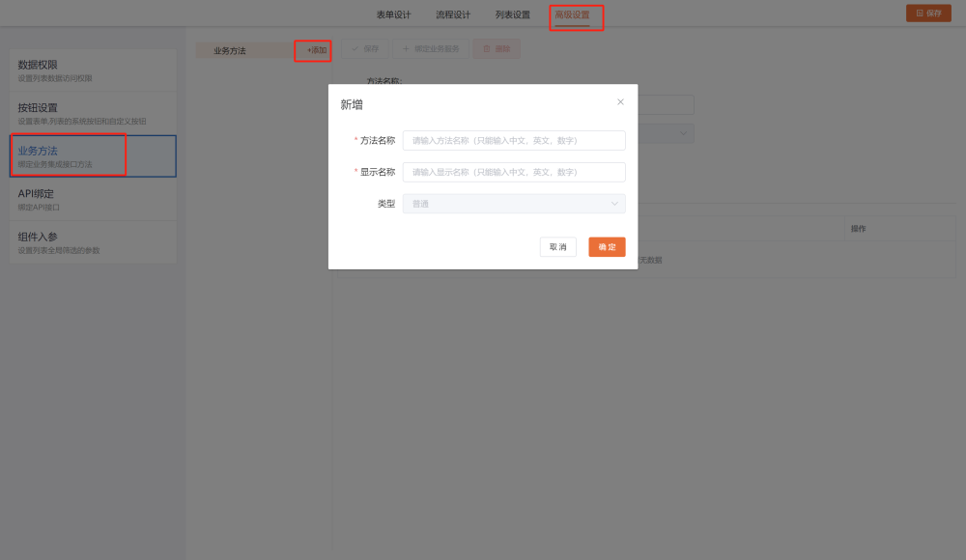Click the 绑定业务服务 plus button

coord(431,48)
